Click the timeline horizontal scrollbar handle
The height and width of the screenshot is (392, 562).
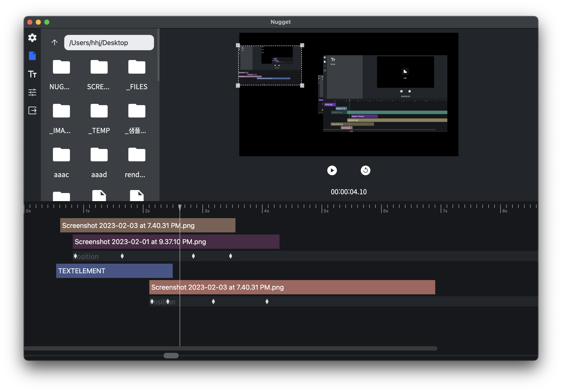pos(171,356)
